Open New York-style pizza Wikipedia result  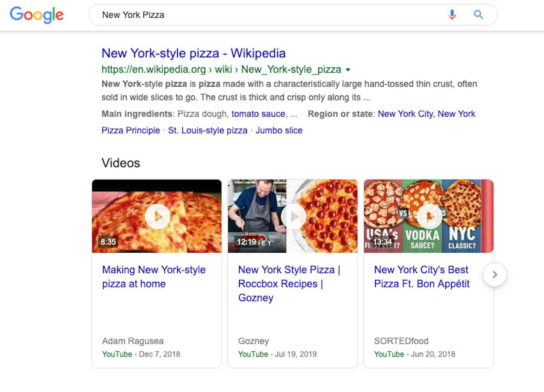pos(194,53)
